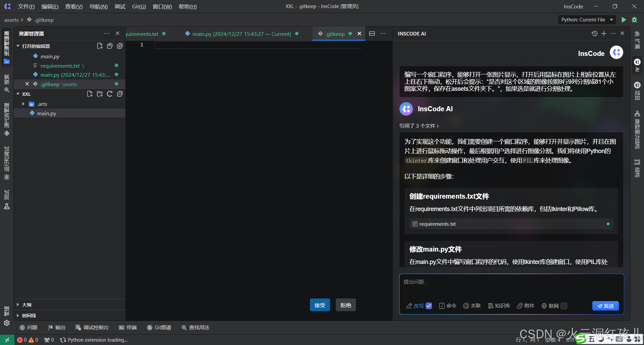Open the 导航(N) menu

tap(99, 6)
